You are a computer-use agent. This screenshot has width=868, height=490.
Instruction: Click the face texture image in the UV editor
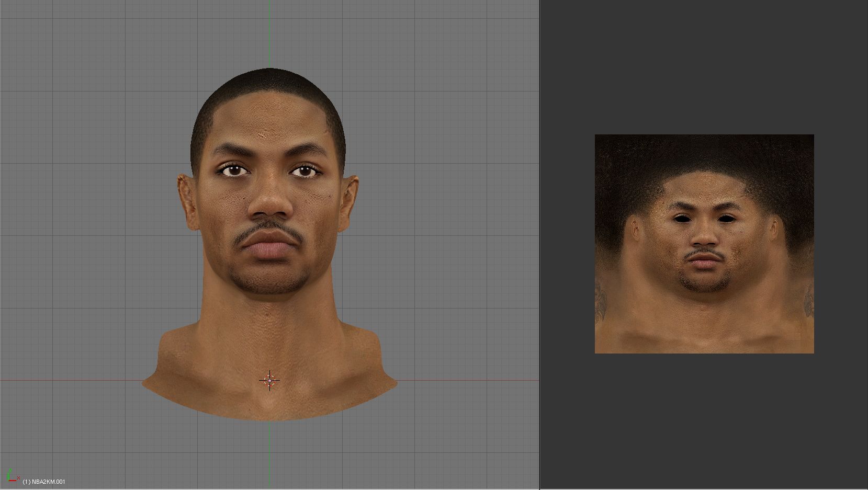tap(704, 244)
